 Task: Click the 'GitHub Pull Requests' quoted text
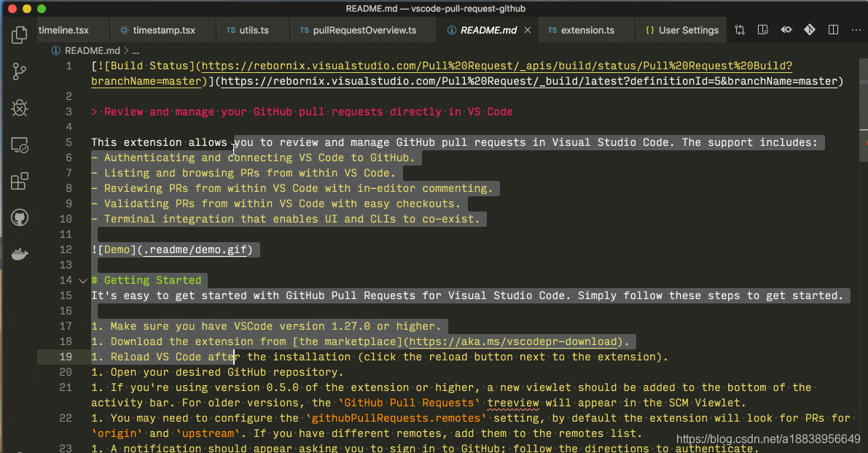pyautogui.click(x=409, y=403)
